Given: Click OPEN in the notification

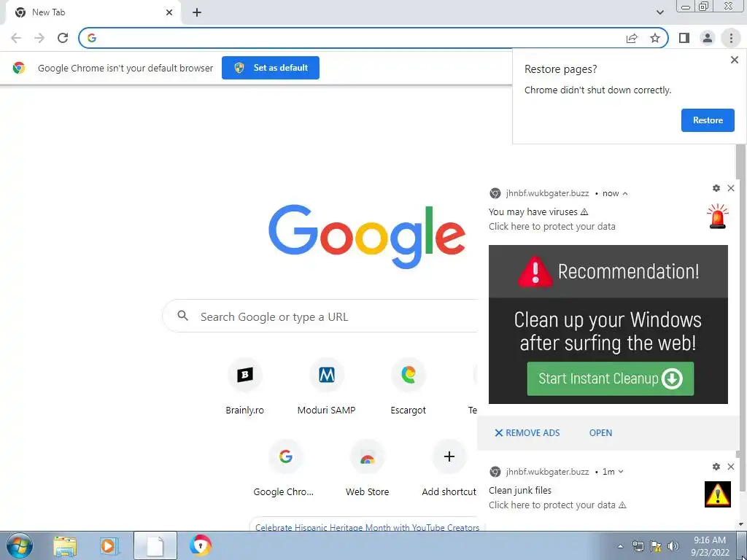Looking at the screenshot, I should [x=601, y=433].
